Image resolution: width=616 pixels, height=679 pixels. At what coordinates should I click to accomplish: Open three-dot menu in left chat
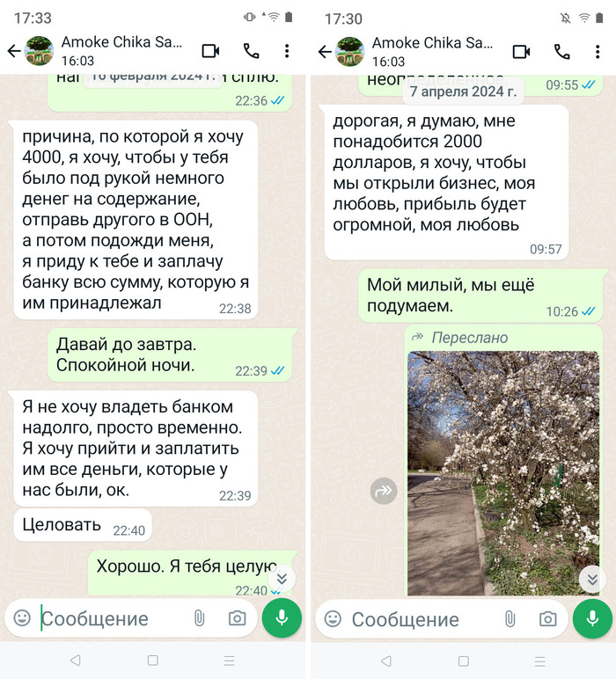coord(287,51)
